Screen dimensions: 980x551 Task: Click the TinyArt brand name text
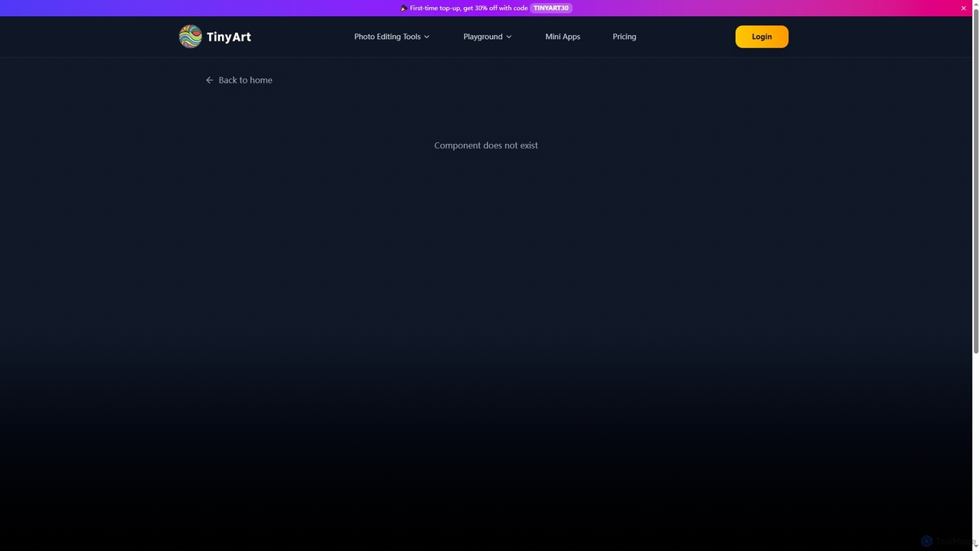(x=229, y=37)
